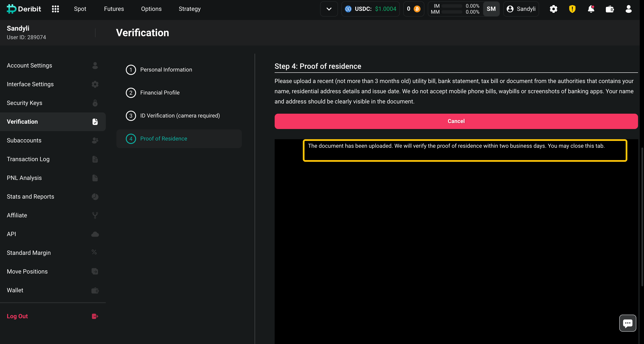Open the Futures menu
644x344 pixels.
(x=114, y=9)
